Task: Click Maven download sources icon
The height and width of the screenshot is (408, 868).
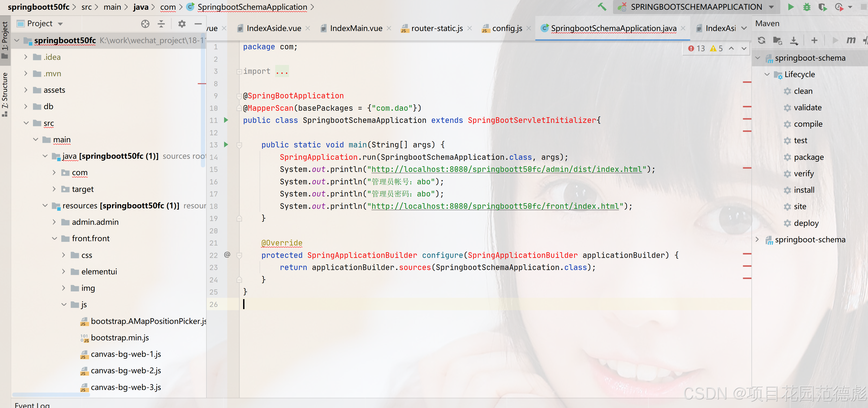Action: click(794, 40)
